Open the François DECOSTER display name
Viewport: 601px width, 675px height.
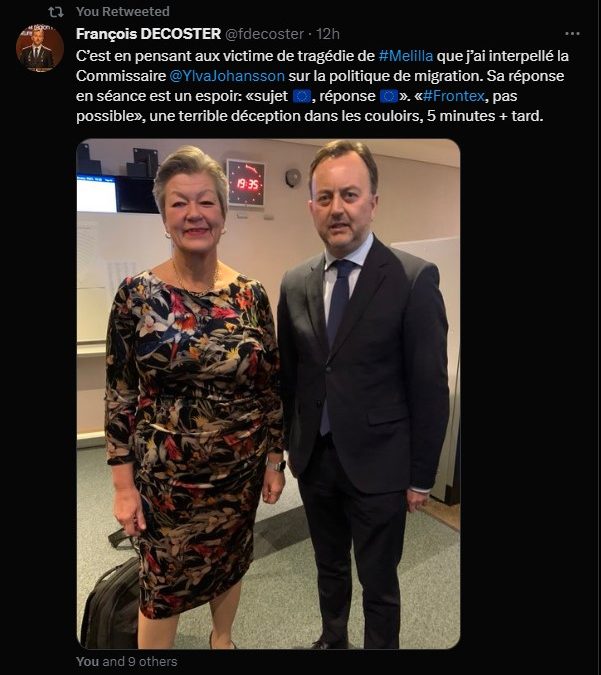coord(149,34)
